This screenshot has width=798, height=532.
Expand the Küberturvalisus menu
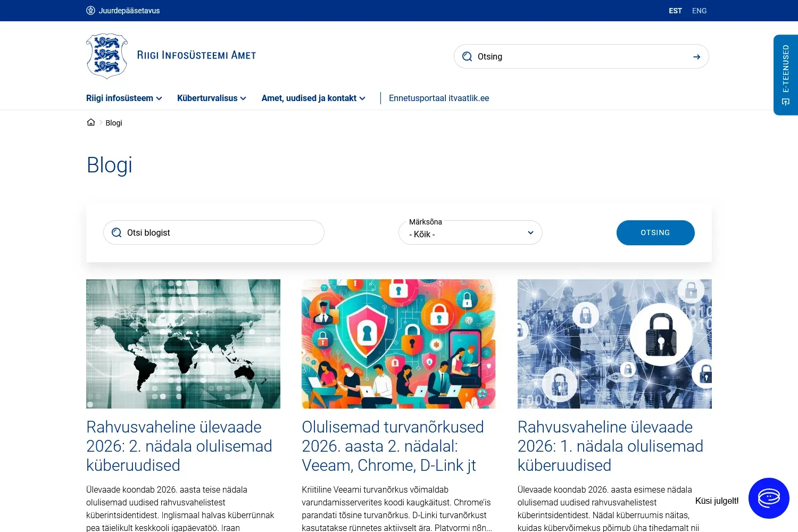tap(211, 98)
